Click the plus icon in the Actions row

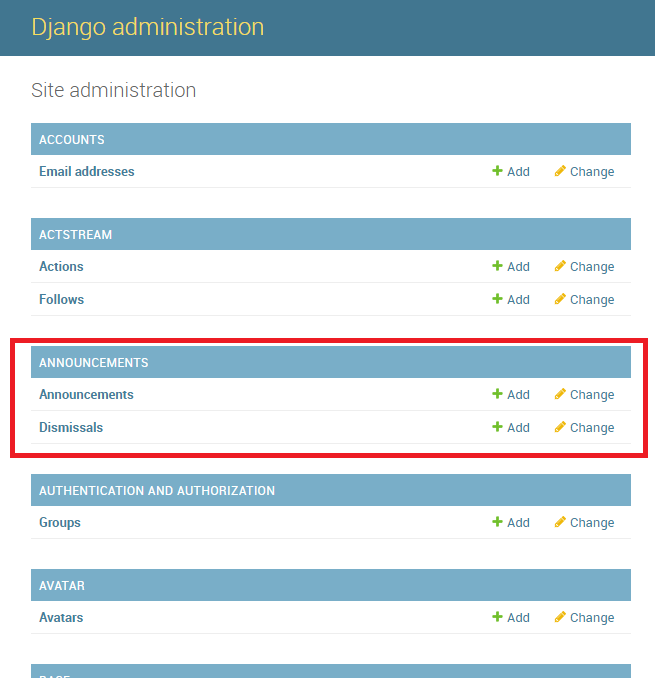pyautogui.click(x=497, y=266)
